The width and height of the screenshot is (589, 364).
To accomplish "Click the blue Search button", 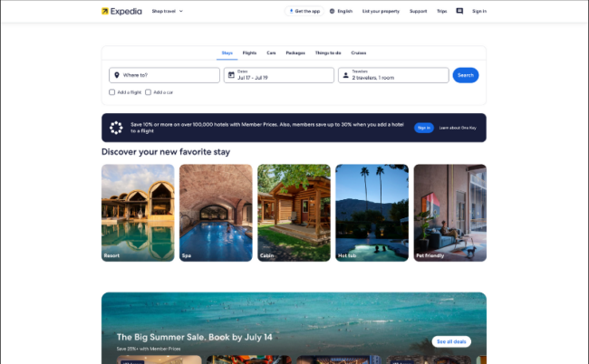I will tap(466, 75).
